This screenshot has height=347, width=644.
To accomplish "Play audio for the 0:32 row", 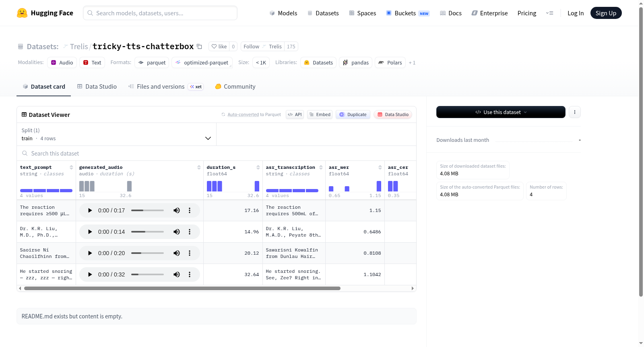I will [x=90, y=274].
